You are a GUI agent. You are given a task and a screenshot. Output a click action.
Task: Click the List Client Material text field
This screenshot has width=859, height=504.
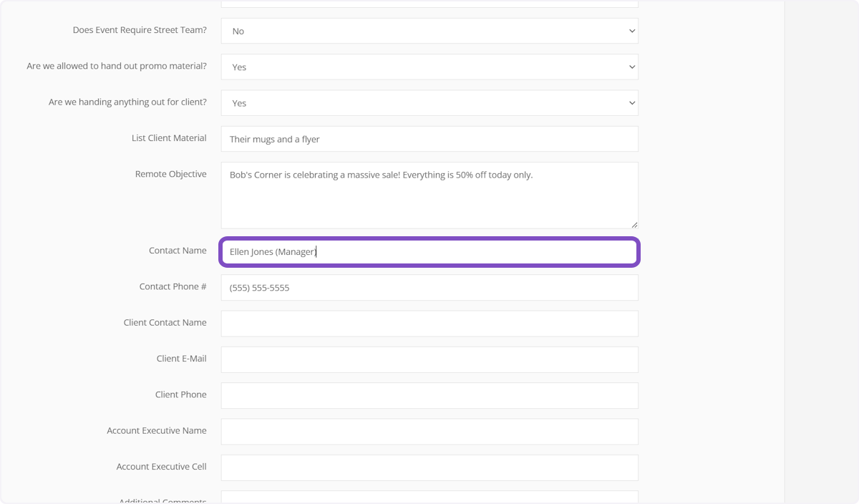pos(429,139)
